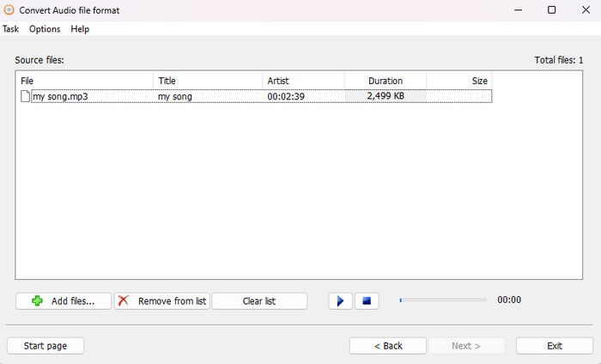Maximize the Convert Audio window
This screenshot has height=364, width=601.
point(551,10)
